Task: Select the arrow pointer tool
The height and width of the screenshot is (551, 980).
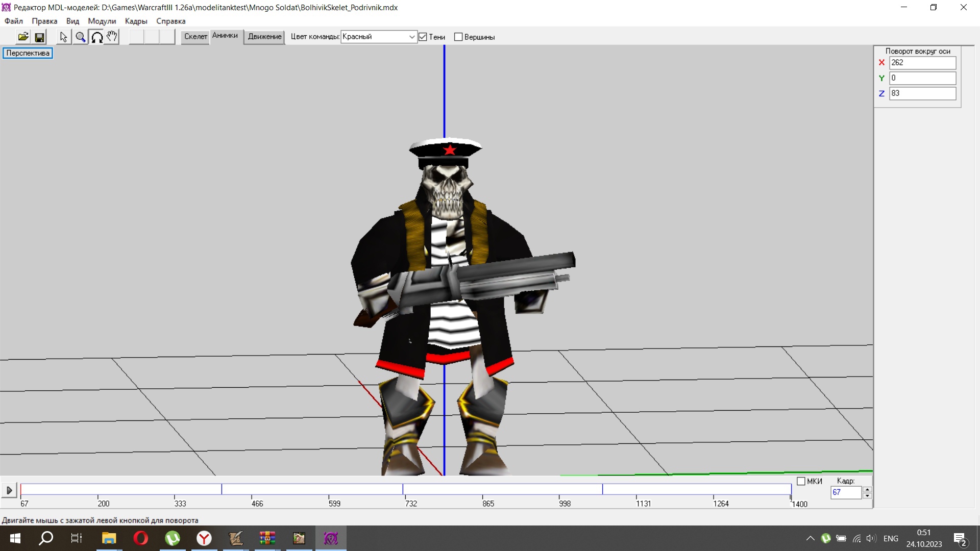Action: tap(63, 37)
